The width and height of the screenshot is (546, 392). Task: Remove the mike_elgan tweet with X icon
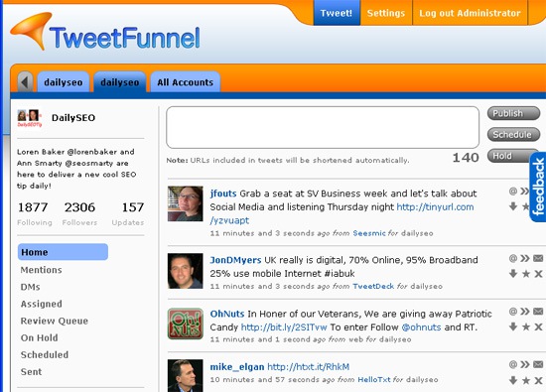click(538, 380)
